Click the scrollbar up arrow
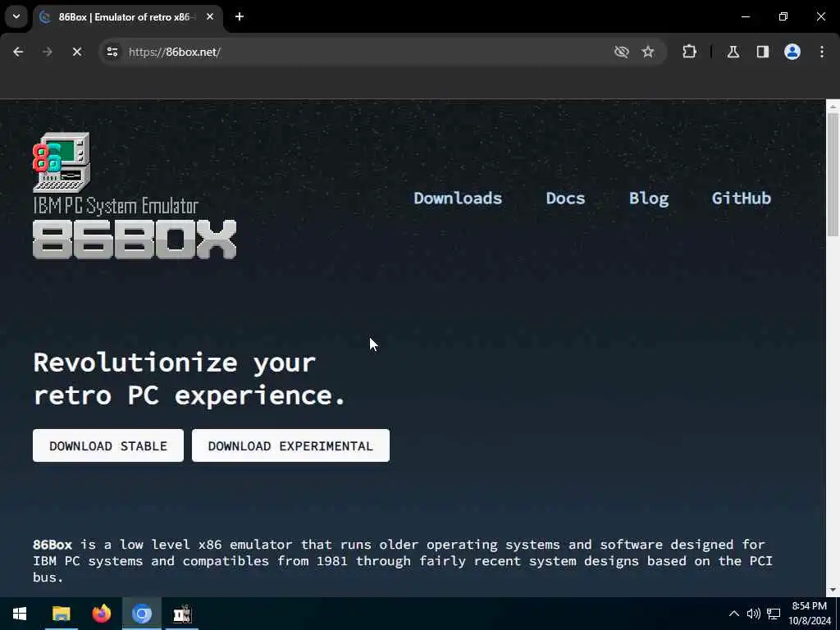The image size is (840, 630). click(833, 106)
